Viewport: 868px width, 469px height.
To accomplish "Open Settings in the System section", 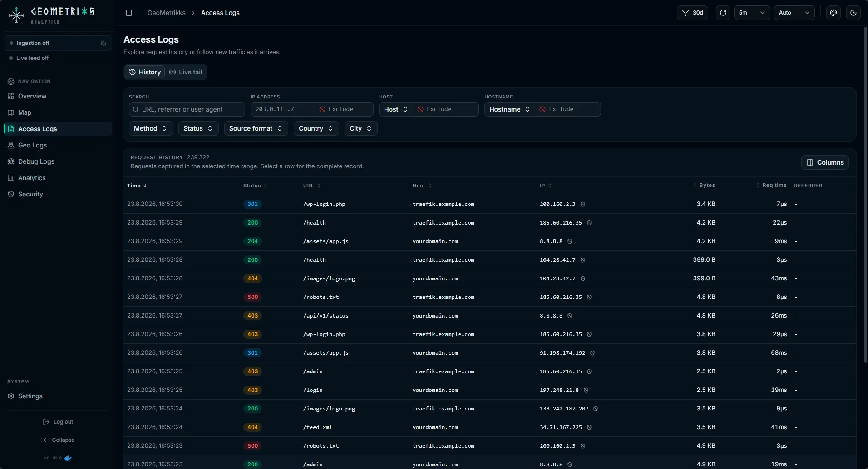I will point(58,396).
